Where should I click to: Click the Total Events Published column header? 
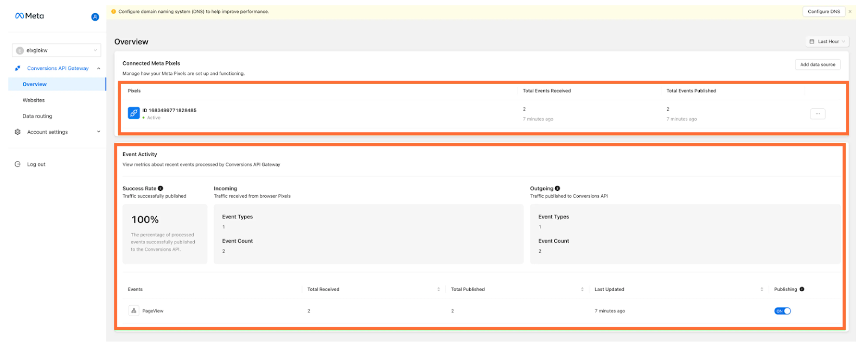click(x=691, y=91)
